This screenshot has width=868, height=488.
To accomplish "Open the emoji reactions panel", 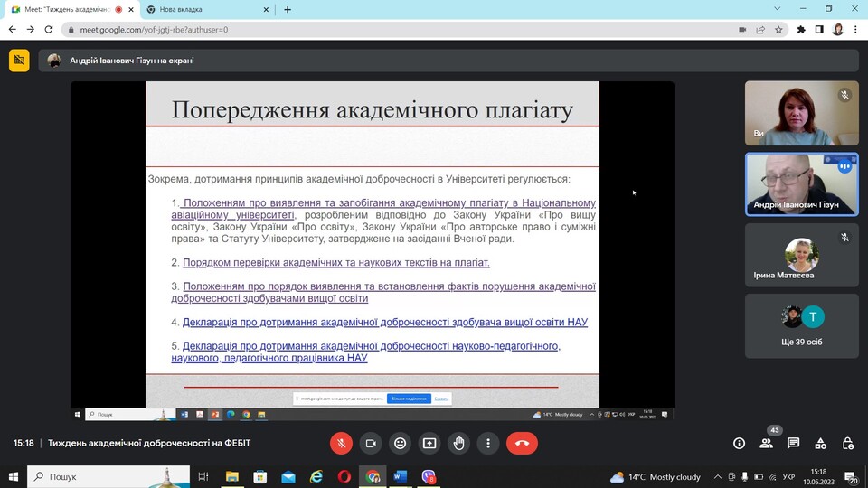I will coord(400,443).
